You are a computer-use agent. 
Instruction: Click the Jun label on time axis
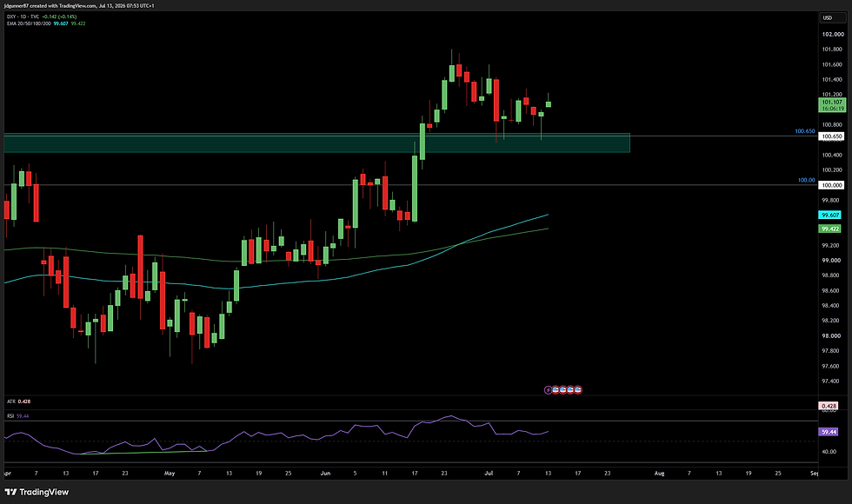click(325, 473)
